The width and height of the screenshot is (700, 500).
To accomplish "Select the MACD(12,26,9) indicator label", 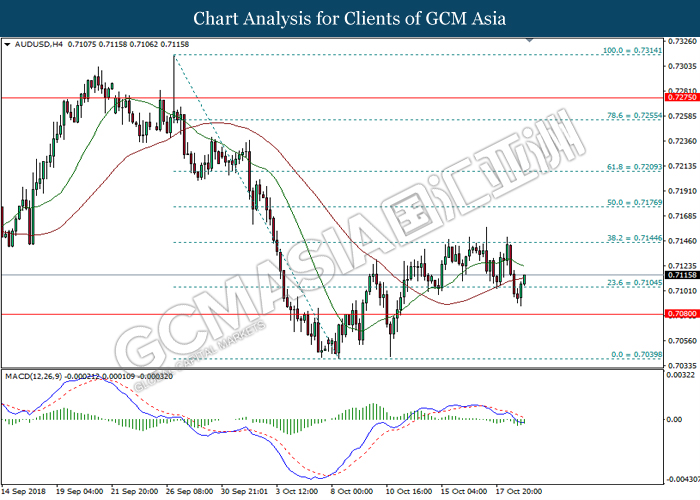I will point(39,375).
